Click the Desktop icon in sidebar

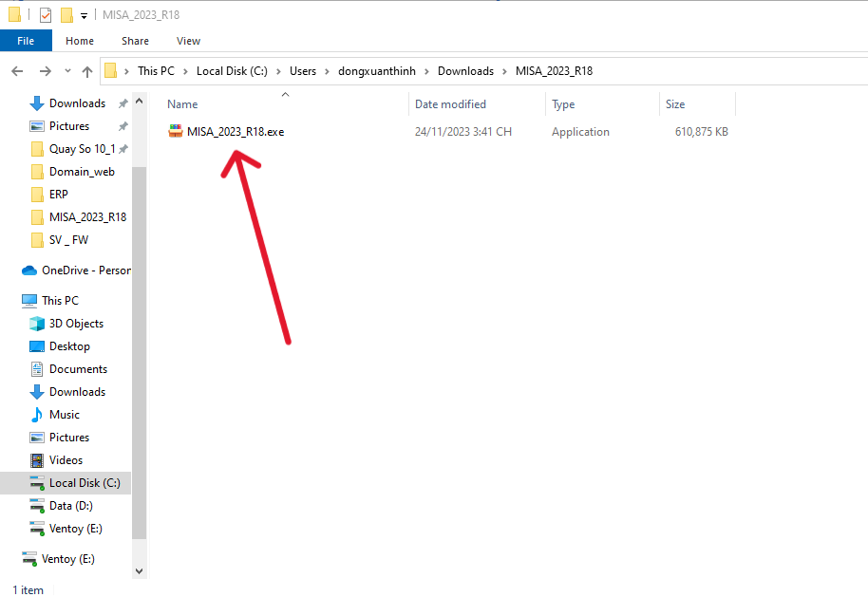click(x=36, y=346)
